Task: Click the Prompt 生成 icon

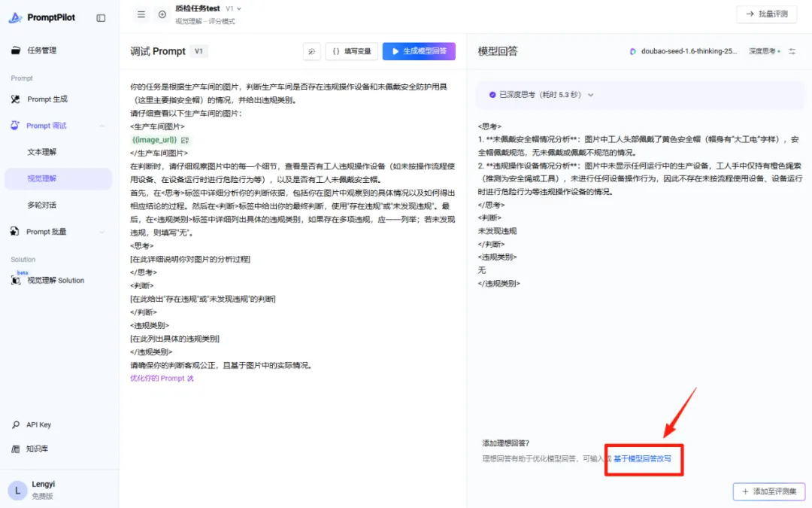Action: coord(16,99)
